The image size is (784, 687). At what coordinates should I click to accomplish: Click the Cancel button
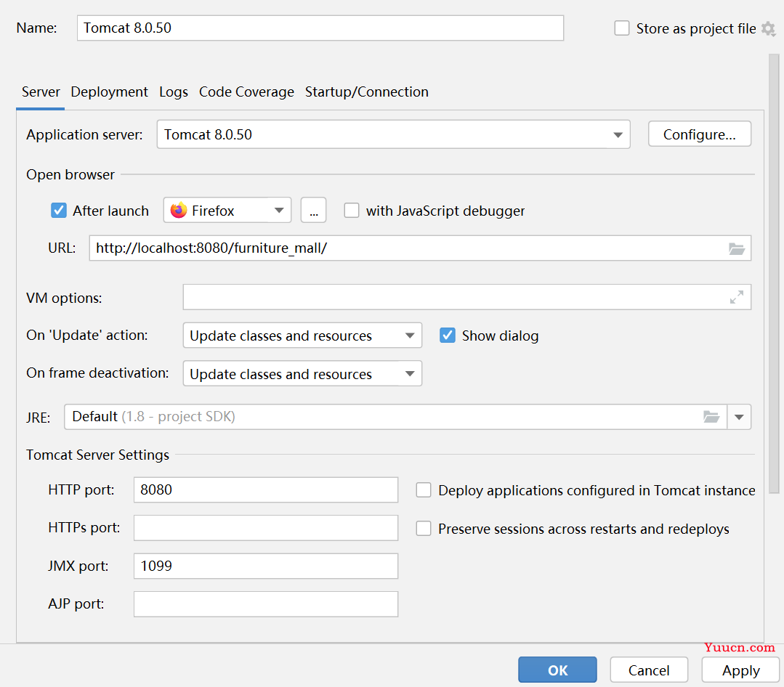coord(649,670)
